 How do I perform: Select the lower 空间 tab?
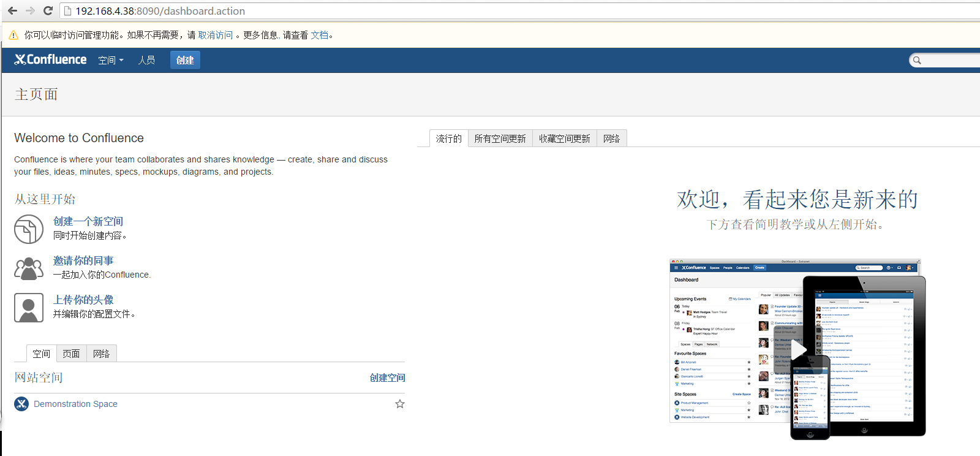[42, 354]
